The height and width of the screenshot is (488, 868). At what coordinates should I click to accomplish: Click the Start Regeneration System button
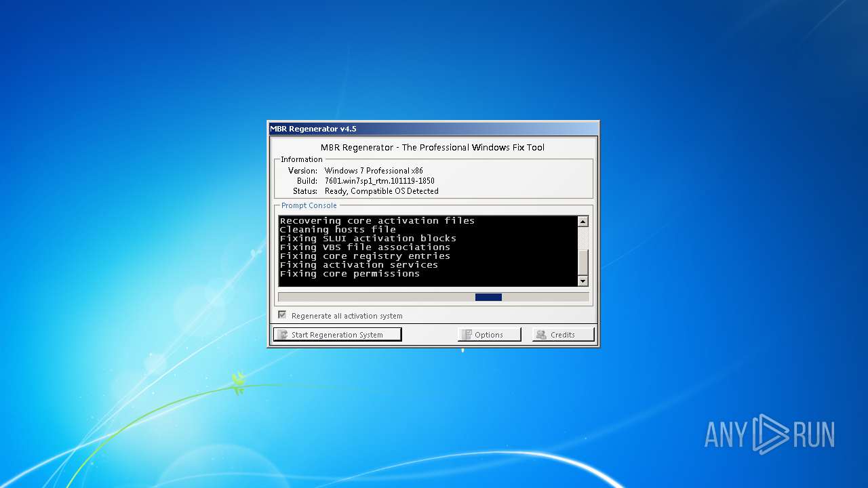pos(337,334)
